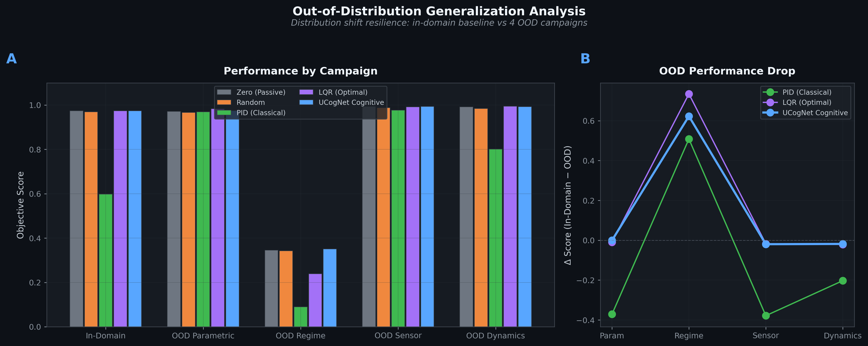Click the short green PID bar in OOD Regime
This screenshot has width=868, height=346.
pyautogui.click(x=301, y=317)
